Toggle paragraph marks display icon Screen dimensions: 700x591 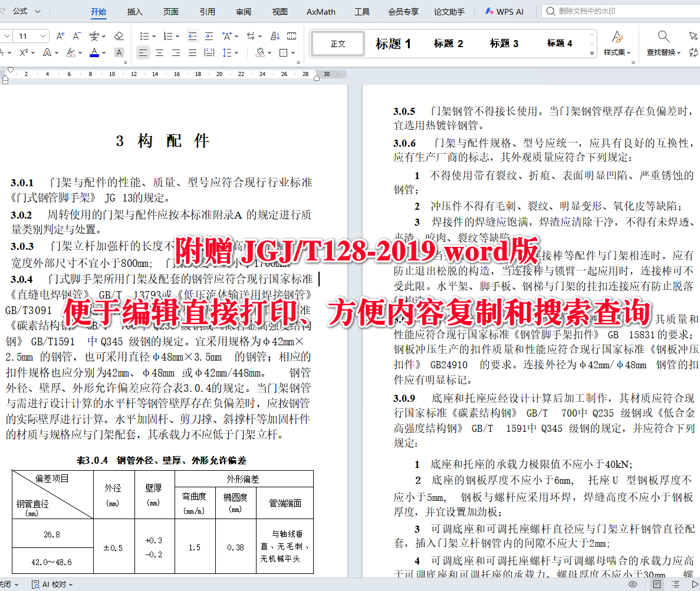coord(291,36)
